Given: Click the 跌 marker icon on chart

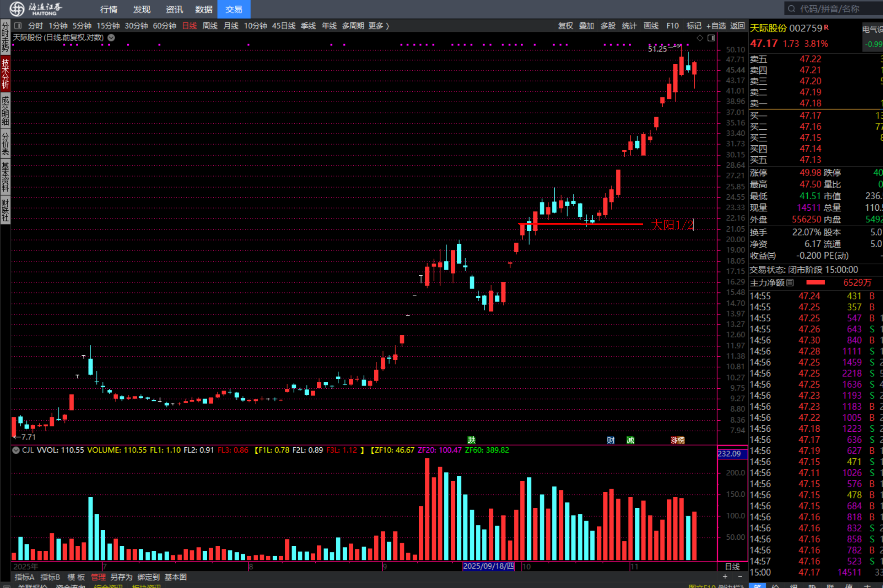Looking at the screenshot, I should pos(472,440).
